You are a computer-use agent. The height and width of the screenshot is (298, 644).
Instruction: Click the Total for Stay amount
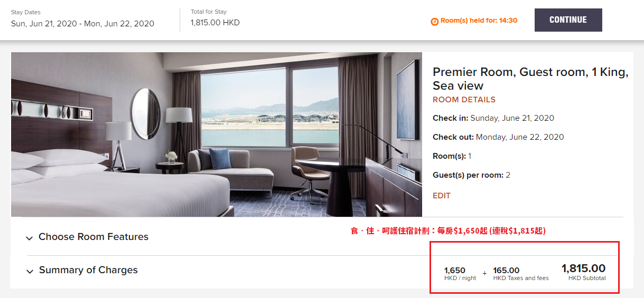tap(215, 23)
